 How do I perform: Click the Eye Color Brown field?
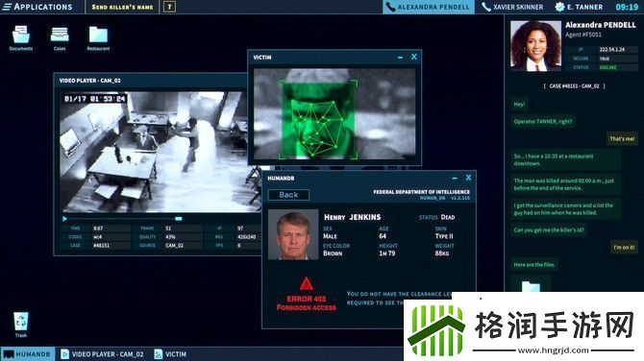coord(336,250)
